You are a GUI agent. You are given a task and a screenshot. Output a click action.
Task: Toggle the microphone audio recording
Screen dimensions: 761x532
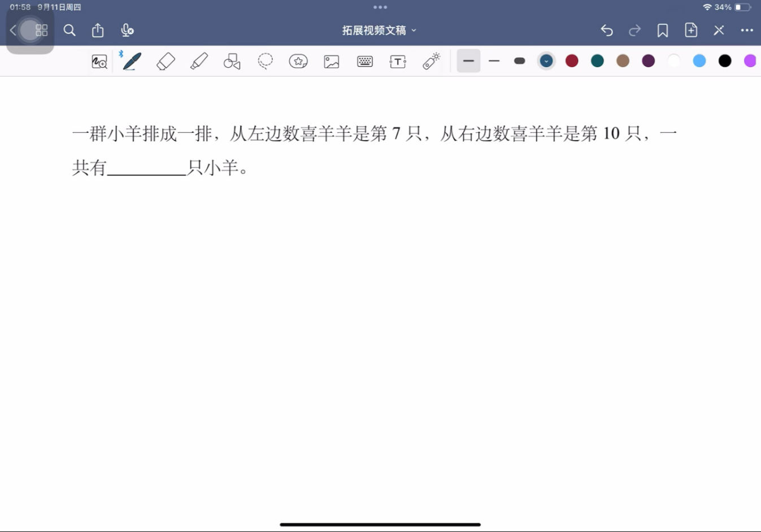tap(127, 30)
